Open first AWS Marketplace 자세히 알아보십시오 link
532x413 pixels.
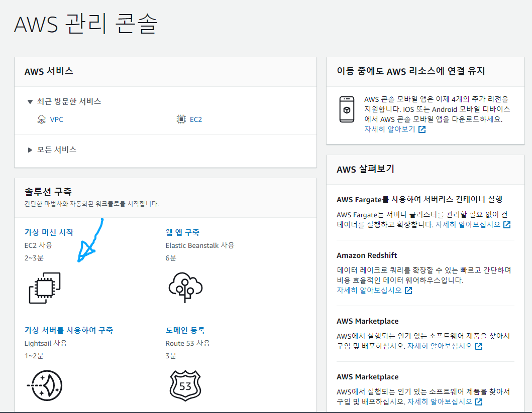440,346
